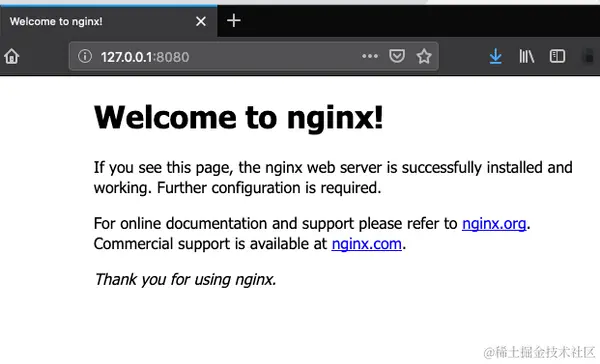Click 'Further configuration is required.' text
Viewport: 600px width, 364px height.
click(x=269, y=188)
